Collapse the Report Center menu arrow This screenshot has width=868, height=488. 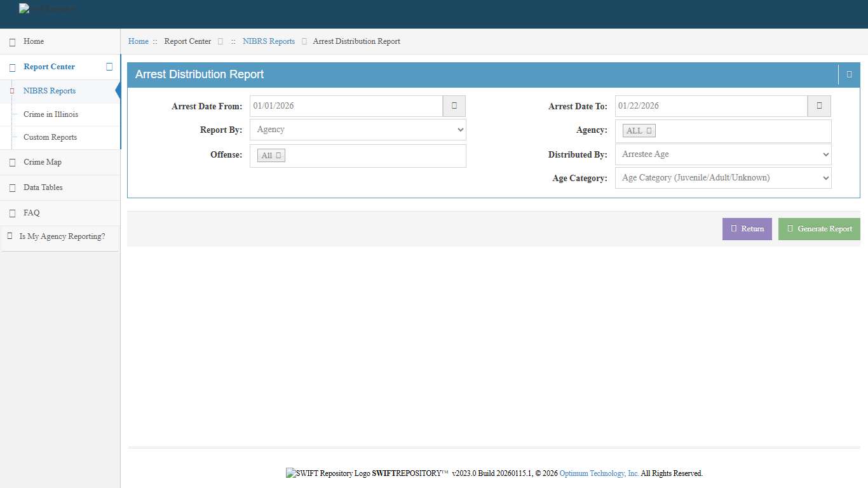[x=109, y=67]
